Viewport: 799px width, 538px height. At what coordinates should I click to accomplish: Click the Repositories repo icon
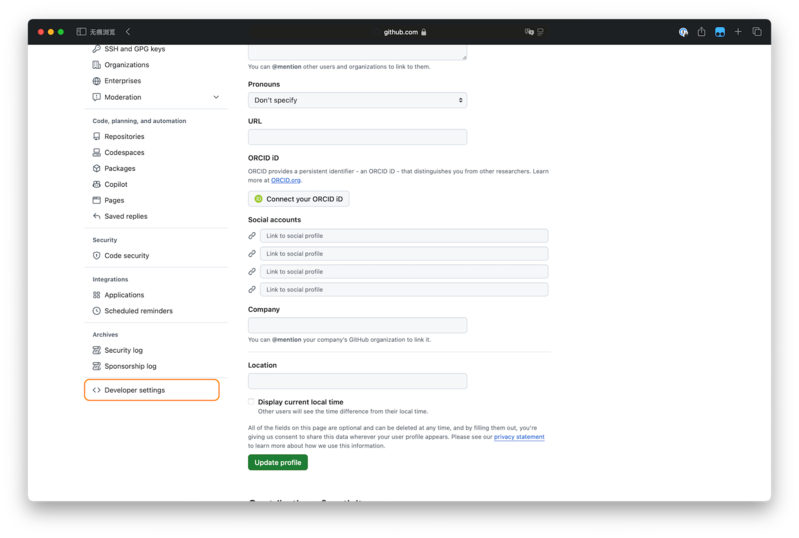click(96, 137)
